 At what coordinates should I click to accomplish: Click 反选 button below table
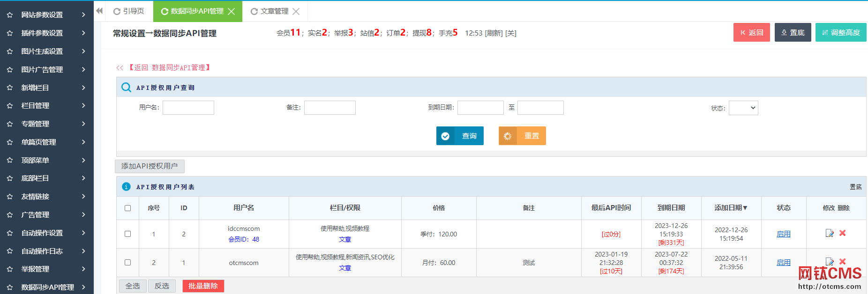tap(162, 286)
